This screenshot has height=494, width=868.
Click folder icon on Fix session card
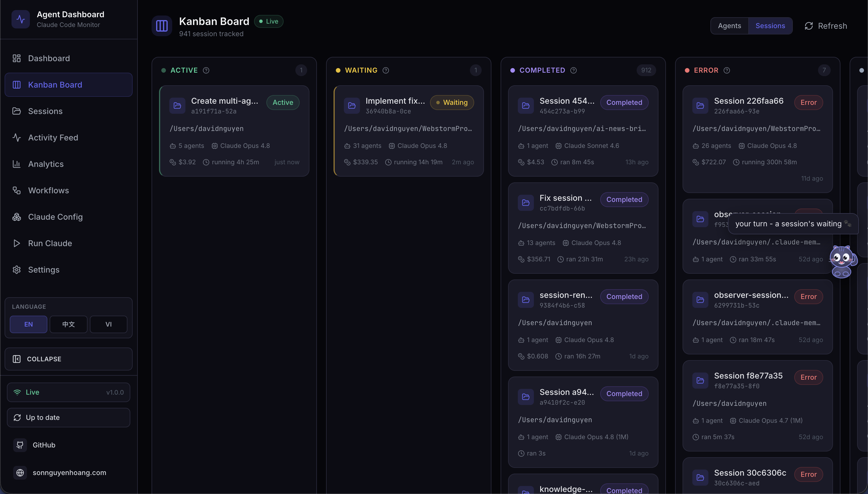coord(526,202)
